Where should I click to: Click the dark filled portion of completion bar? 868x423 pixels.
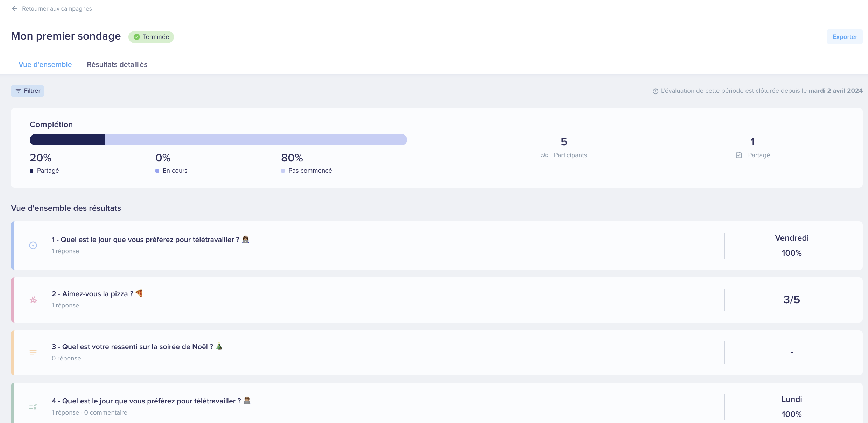pos(67,140)
